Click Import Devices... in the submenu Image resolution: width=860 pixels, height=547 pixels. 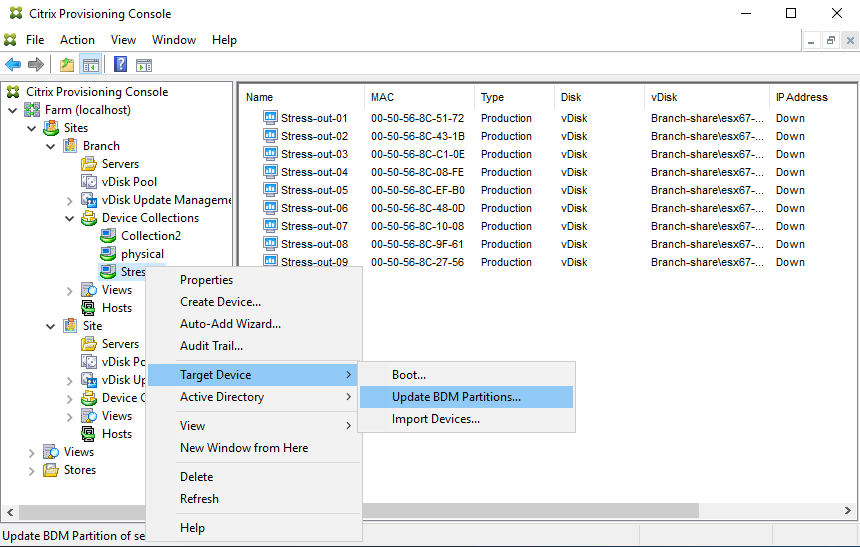(435, 419)
